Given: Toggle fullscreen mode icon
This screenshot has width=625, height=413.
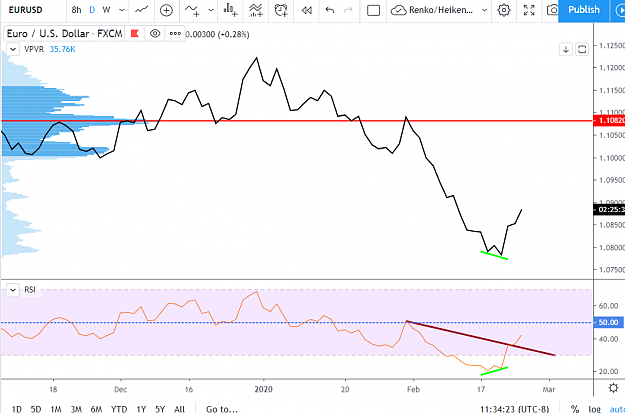Looking at the screenshot, I should [x=529, y=10].
